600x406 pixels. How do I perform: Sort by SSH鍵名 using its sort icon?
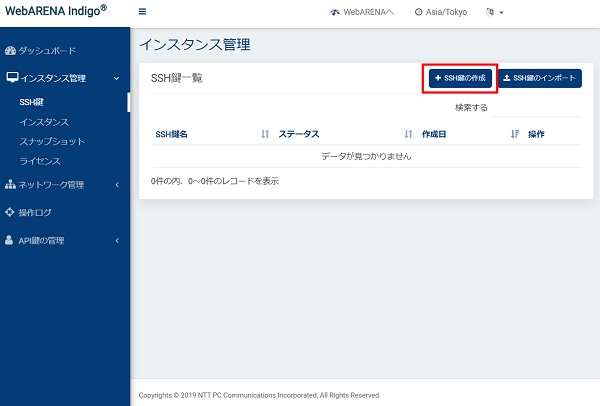(265, 134)
